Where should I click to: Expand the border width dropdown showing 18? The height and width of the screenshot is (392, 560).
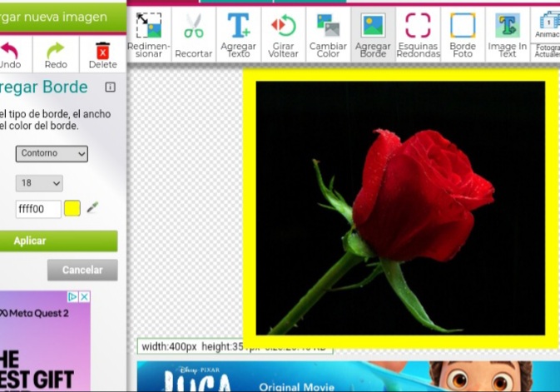(x=39, y=183)
